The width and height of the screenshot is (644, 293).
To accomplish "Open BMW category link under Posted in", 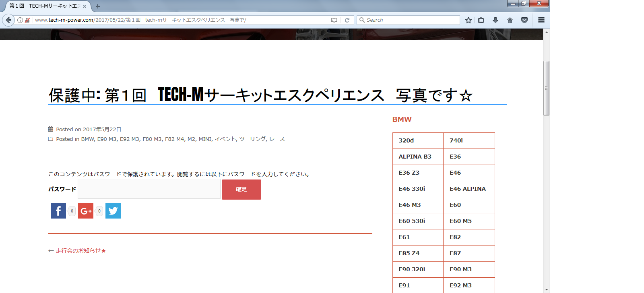I will tap(87, 139).
